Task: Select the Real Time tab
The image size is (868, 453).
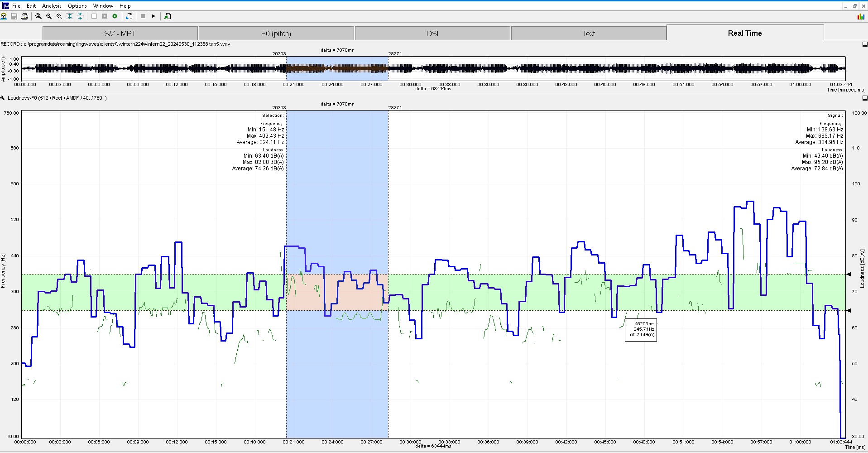Action: (x=745, y=33)
